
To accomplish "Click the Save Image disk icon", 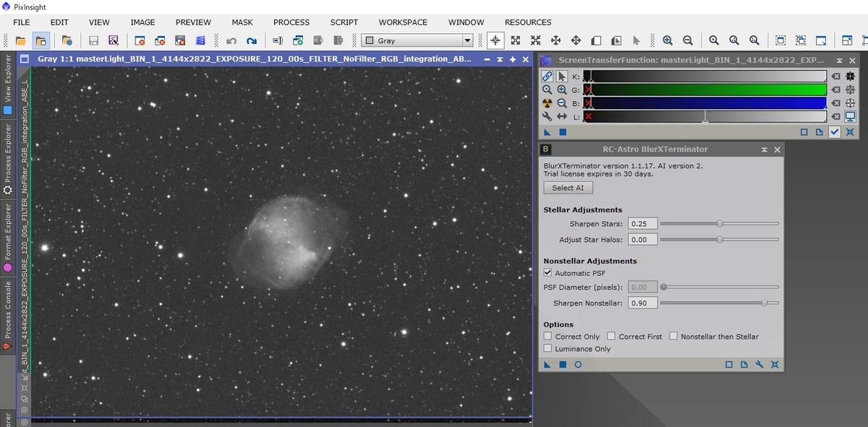I will coord(93,40).
